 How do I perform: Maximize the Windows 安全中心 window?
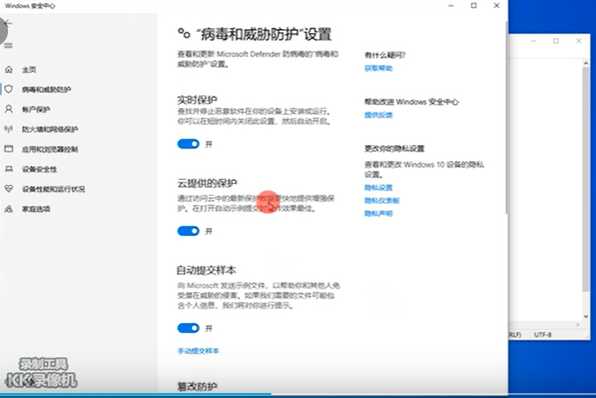coord(474,6)
